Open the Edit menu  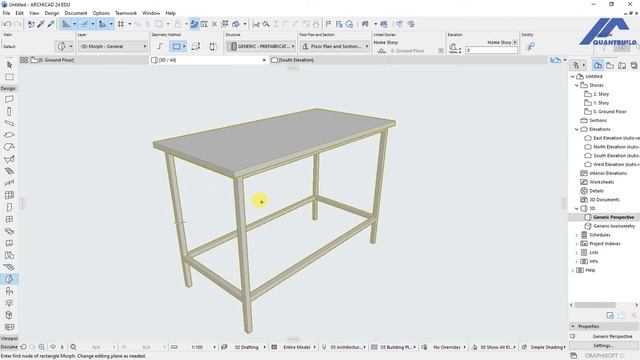pyautogui.click(x=19, y=13)
